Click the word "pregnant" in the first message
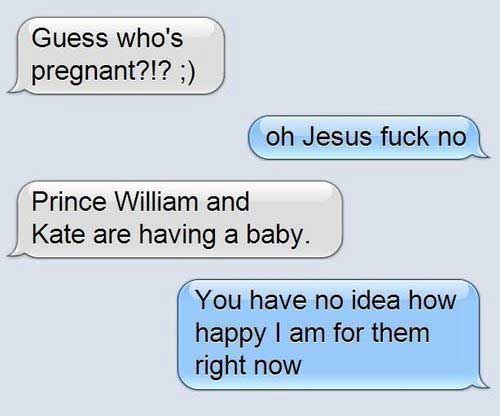500x416 pixels. (84, 71)
